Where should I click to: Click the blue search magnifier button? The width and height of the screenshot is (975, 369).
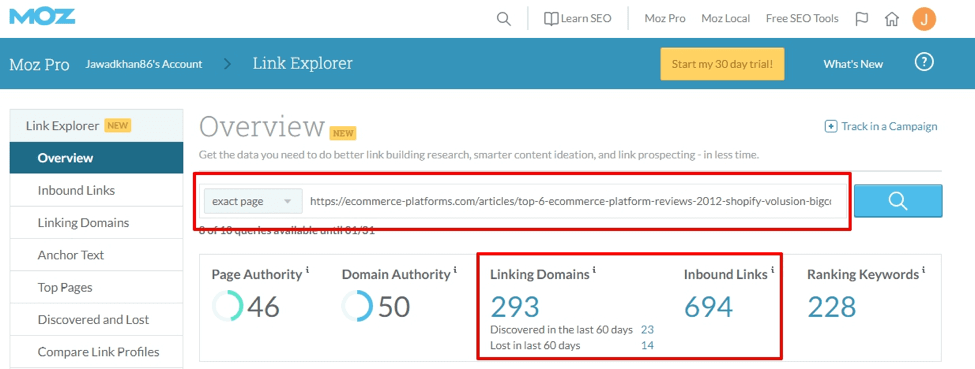coord(898,200)
